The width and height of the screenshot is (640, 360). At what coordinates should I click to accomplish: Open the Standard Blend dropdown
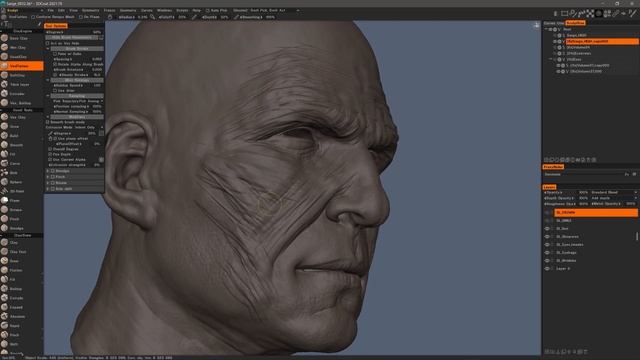[x=613, y=192]
